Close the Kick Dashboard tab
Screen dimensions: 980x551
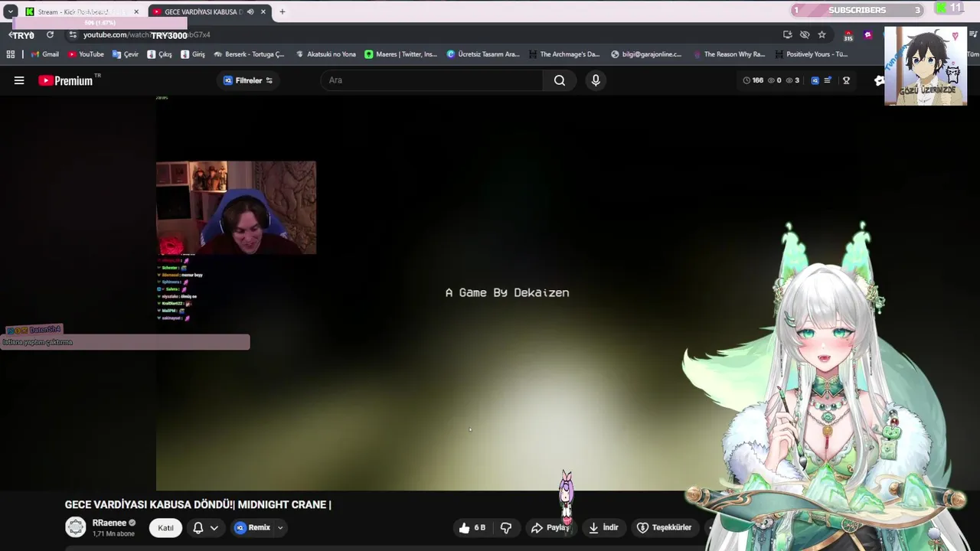tap(136, 11)
